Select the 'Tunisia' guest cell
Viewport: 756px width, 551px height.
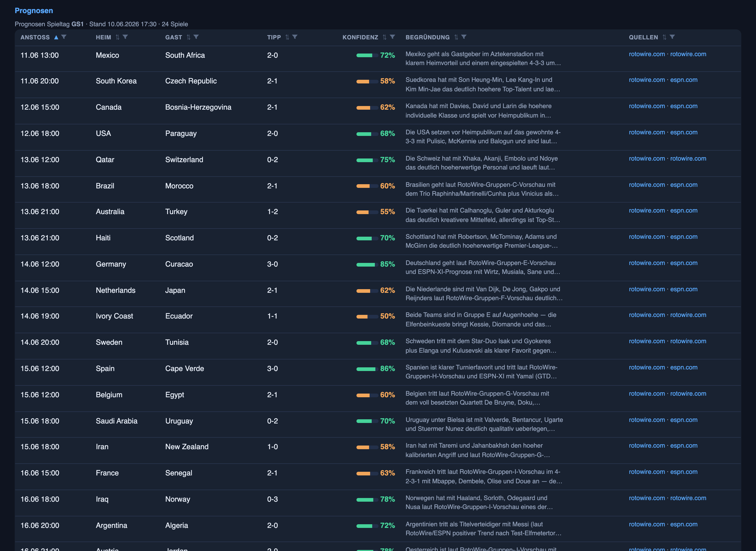tap(177, 343)
